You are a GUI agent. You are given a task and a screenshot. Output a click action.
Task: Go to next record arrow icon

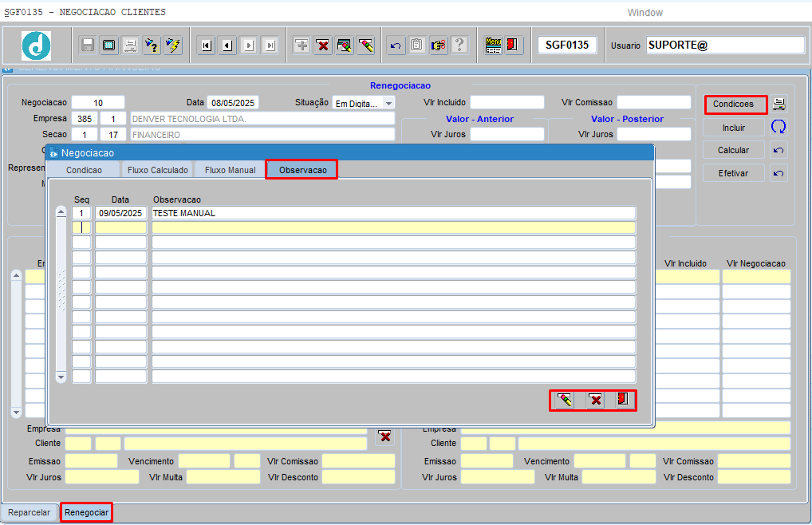(x=249, y=45)
